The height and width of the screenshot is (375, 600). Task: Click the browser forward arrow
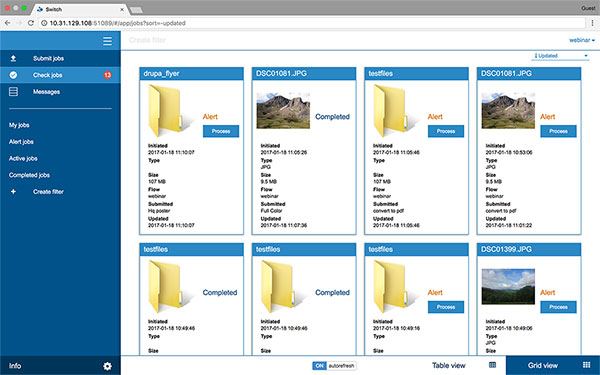click(x=19, y=23)
